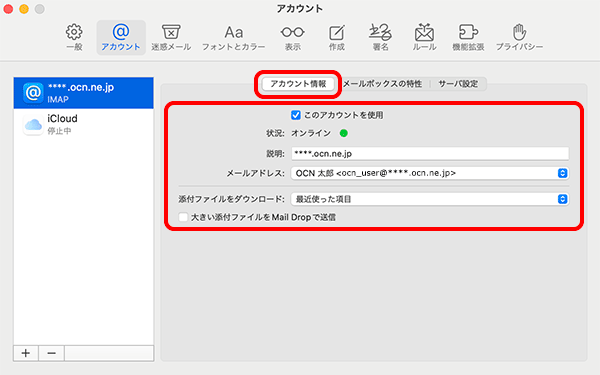Open the 迷惑メール junk mail pane
Screen dimensions: 600x375
[x=171, y=38]
